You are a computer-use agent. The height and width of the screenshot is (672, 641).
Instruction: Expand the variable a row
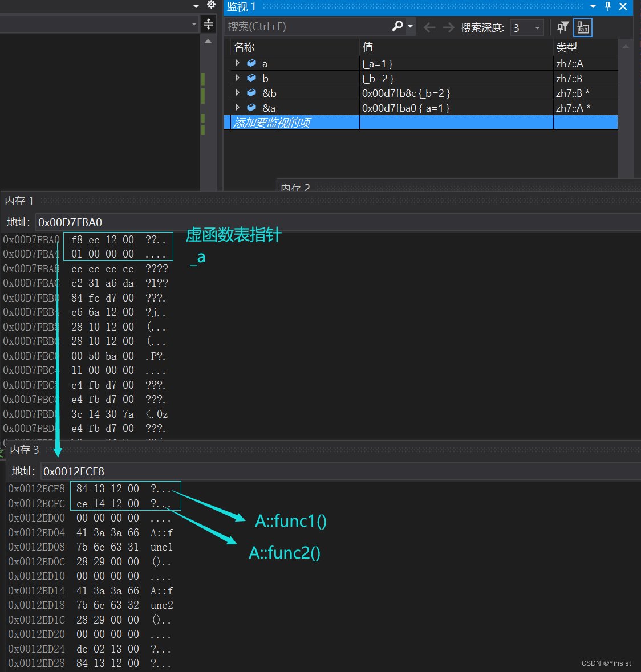238,63
